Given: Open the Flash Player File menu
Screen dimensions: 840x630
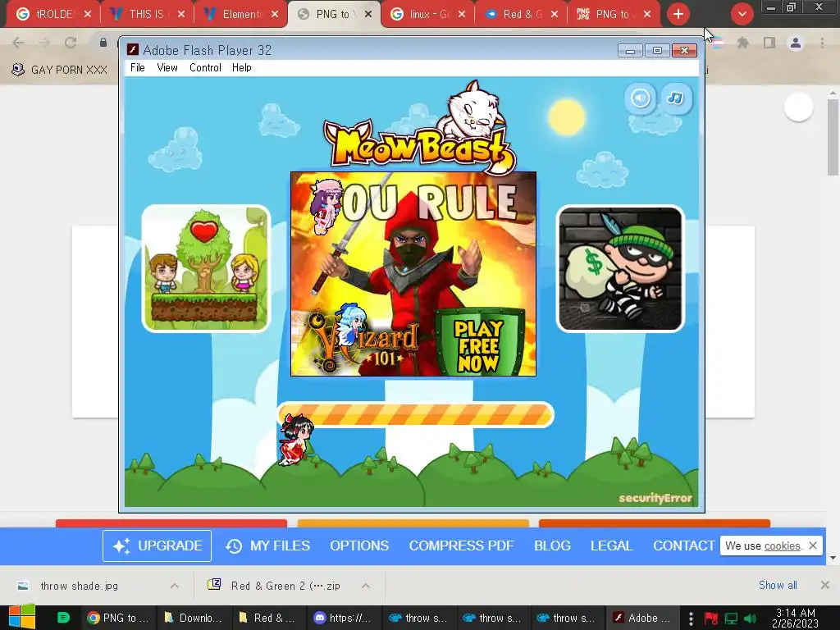Looking at the screenshot, I should click(x=138, y=67).
